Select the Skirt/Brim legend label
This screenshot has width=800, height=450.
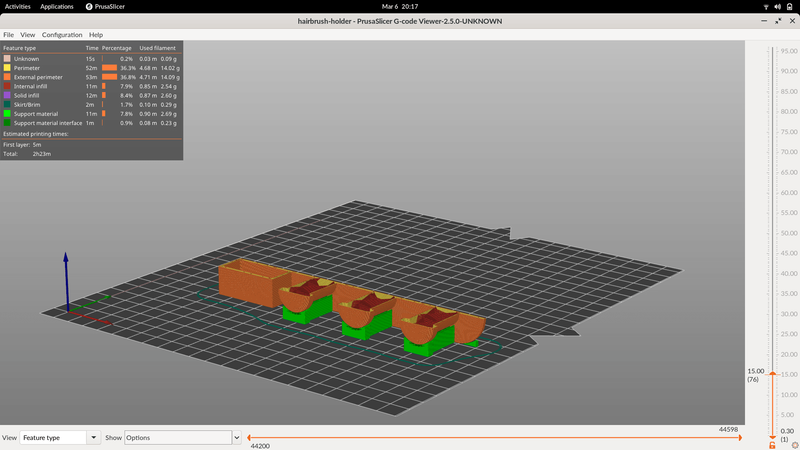click(27, 105)
